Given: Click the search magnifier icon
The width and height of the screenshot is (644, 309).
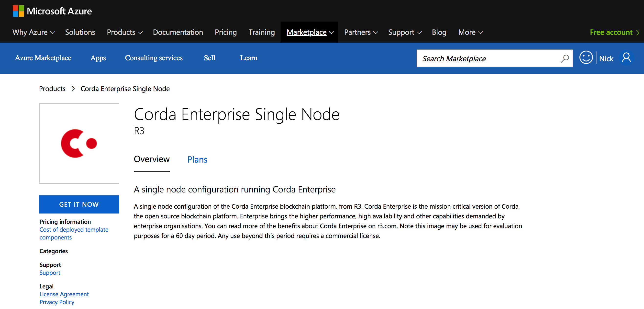Looking at the screenshot, I should point(565,58).
